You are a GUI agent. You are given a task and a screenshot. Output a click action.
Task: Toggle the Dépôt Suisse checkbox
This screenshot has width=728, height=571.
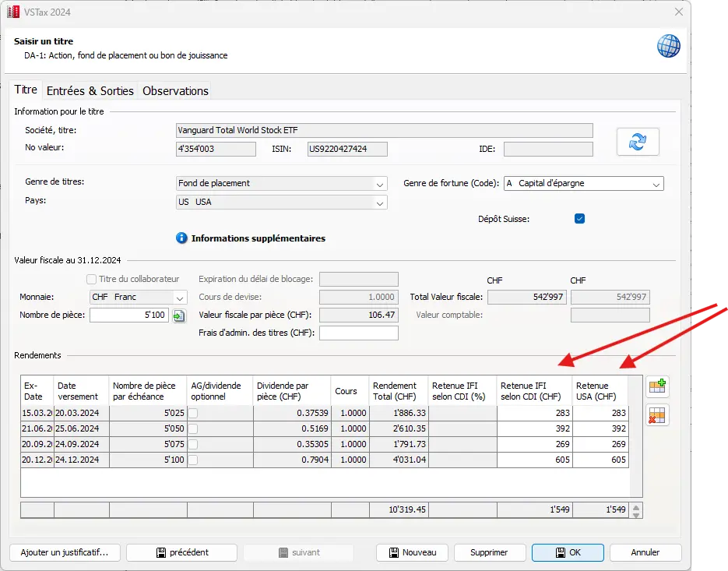(x=579, y=219)
